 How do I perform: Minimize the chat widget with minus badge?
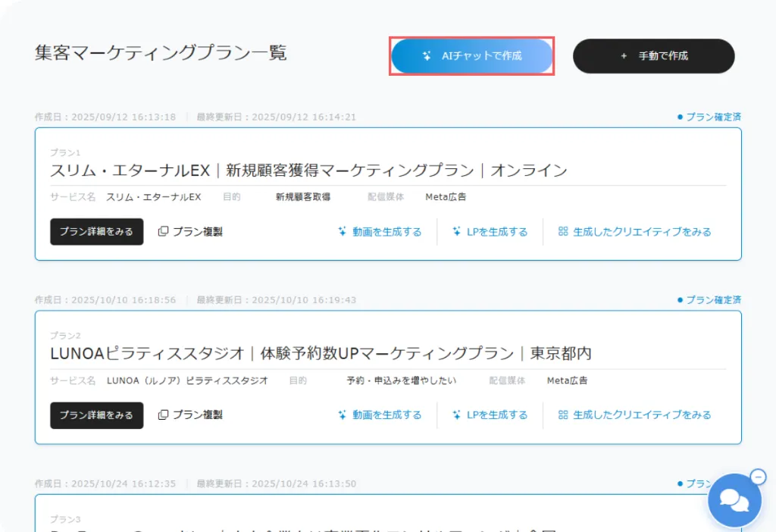click(x=758, y=477)
